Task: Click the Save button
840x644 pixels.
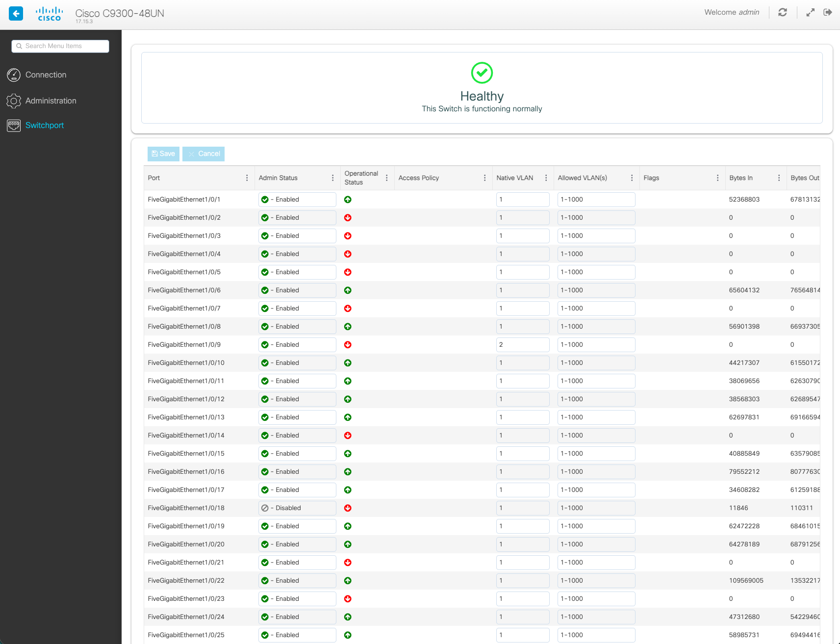Action: (x=163, y=154)
